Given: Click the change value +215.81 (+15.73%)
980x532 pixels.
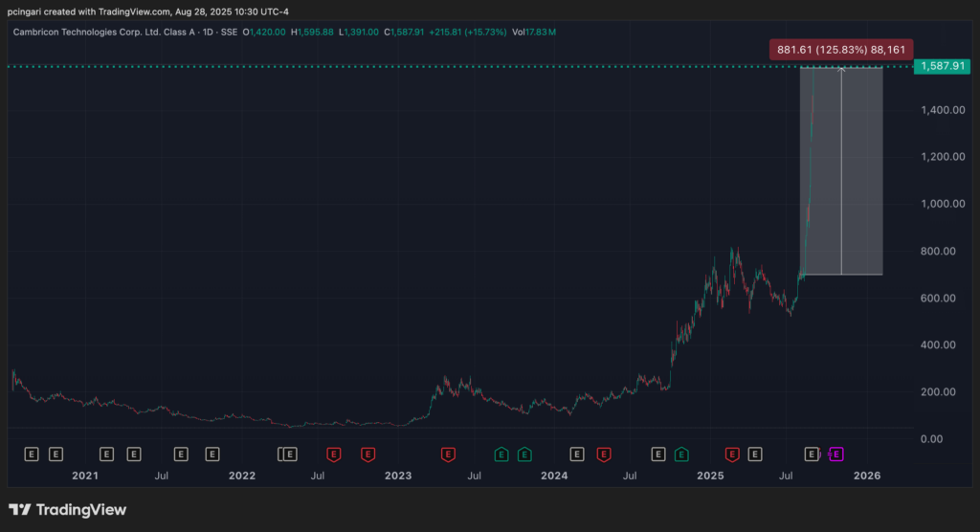Looking at the screenshot, I should click(467, 32).
